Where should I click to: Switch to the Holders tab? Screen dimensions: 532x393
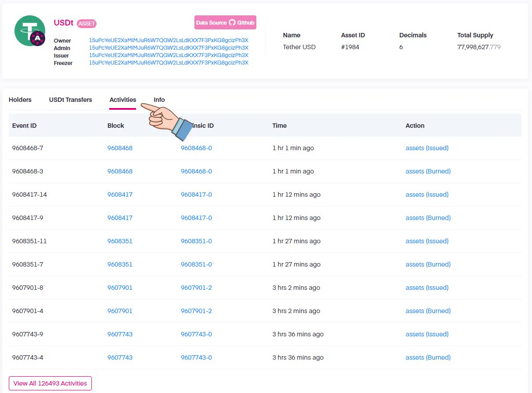tap(20, 100)
